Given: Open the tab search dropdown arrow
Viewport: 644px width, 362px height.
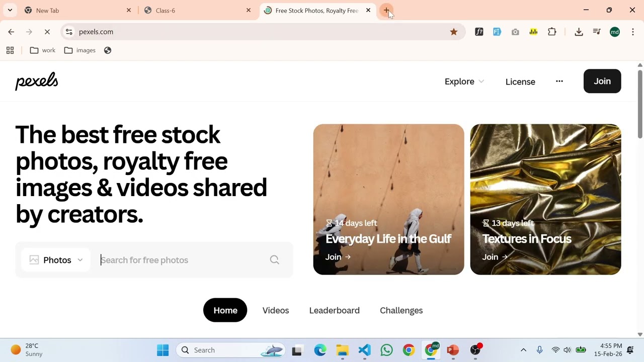Looking at the screenshot, I should pyautogui.click(x=10, y=10).
